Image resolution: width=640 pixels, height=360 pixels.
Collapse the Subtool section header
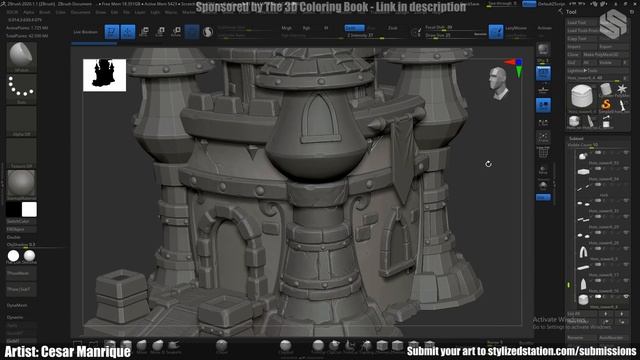coord(576,139)
